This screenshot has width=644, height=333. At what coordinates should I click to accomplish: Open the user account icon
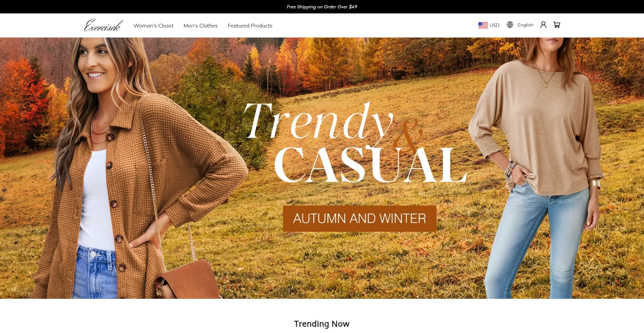pos(543,25)
